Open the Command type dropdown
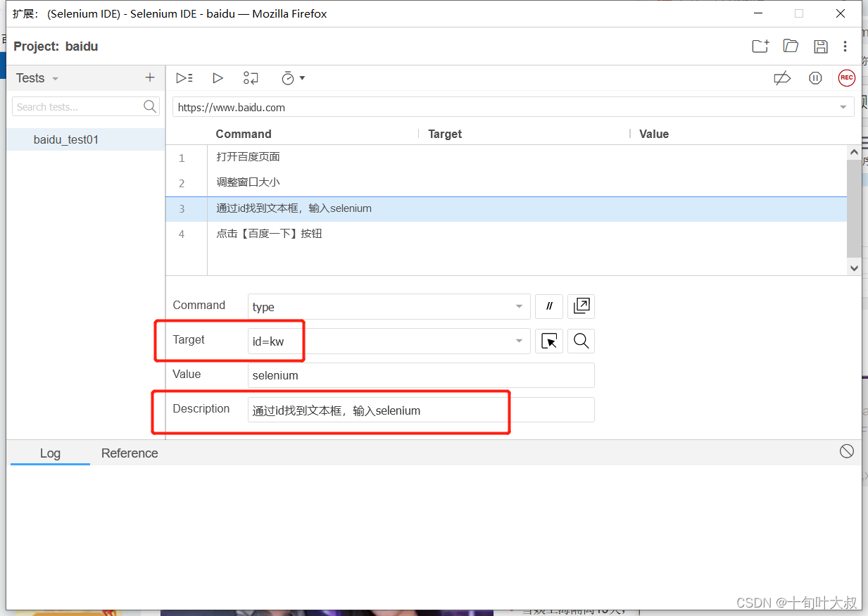Image resolution: width=868 pixels, height=616 pixels. pos(389,306)
